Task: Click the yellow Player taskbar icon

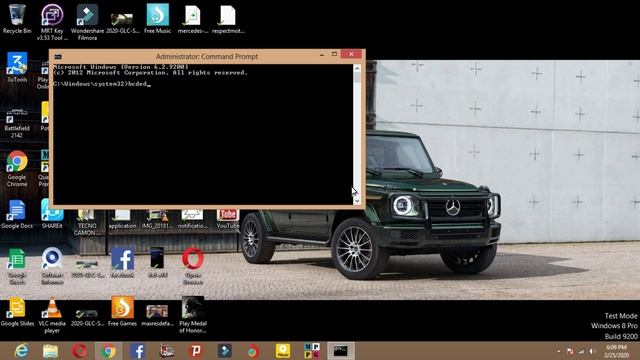Action: pos(282,351)
